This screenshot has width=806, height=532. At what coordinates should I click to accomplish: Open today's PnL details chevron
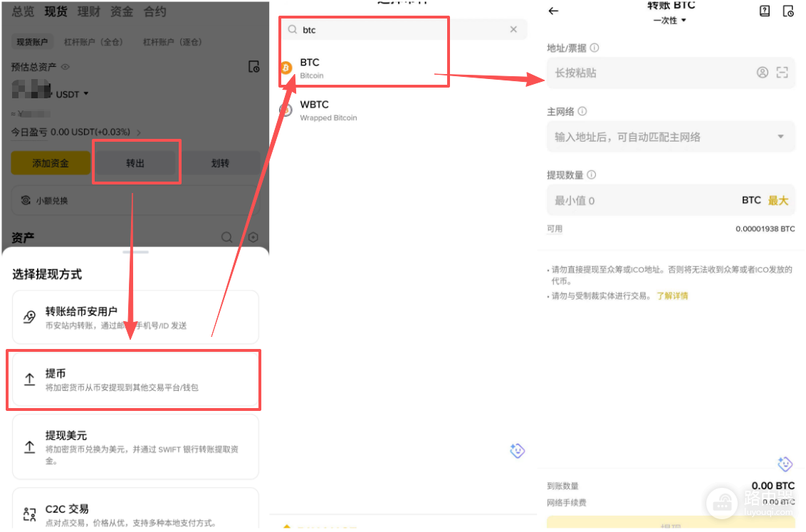tap(139, 132)
